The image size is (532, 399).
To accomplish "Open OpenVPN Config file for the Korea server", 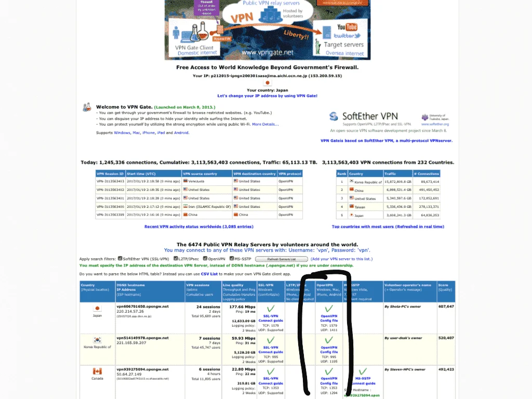I will (x=329, y=350).
